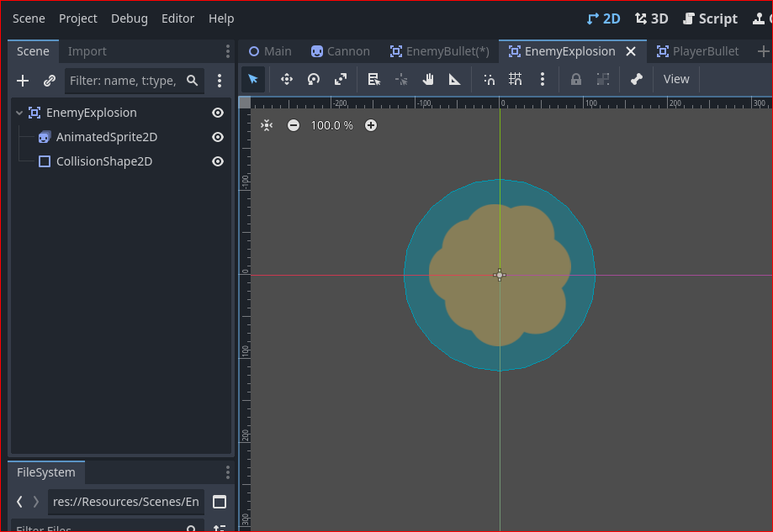This screenshot has width=773, height=532.
Task: Switch to the PlayerBullet scene tab
Action: [697, 51]
